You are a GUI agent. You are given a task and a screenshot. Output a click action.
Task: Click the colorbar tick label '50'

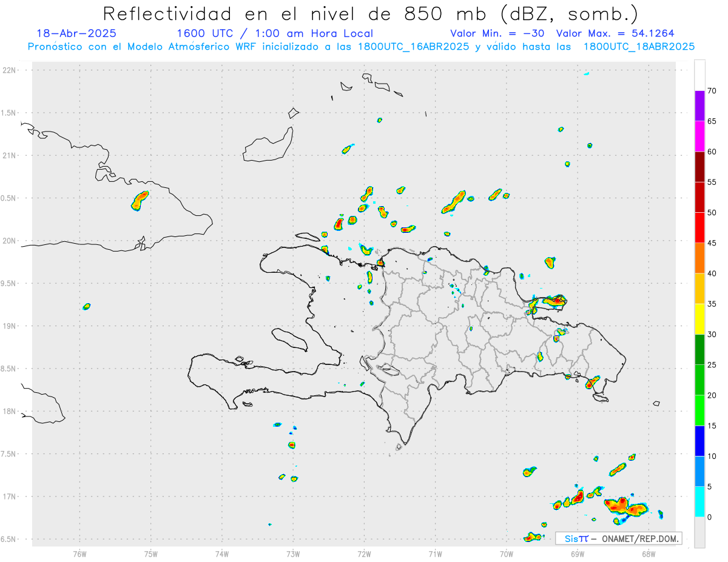point(712,213)
